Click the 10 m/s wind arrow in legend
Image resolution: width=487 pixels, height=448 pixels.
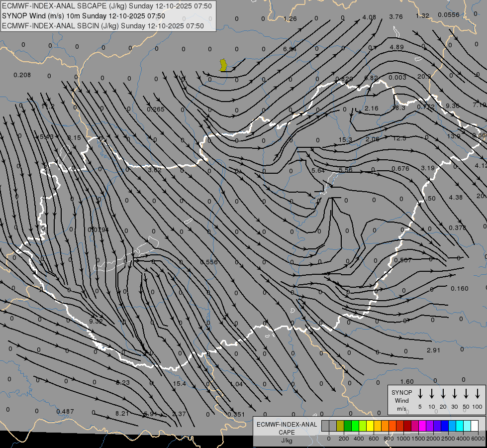point(432,394)
